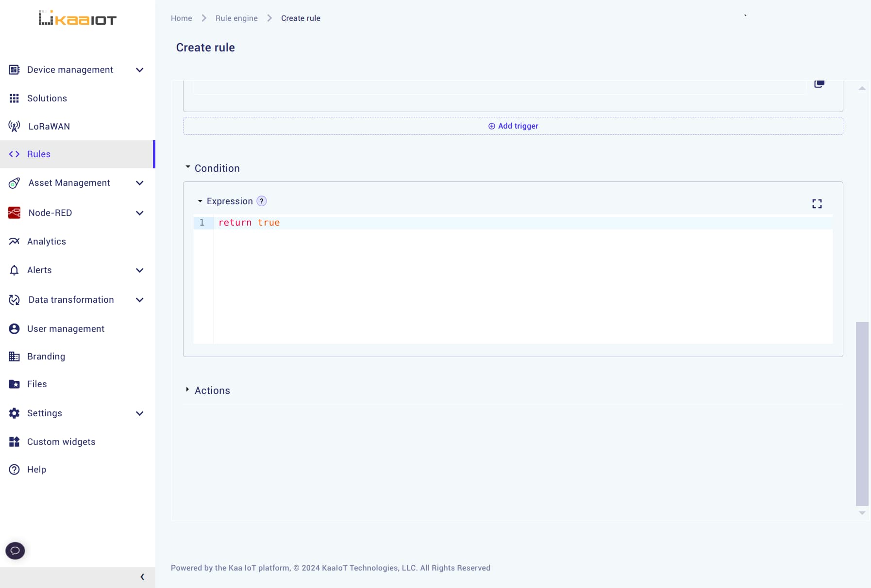
Task: Collapse the Expression editor section
Action: coord(200,201)
